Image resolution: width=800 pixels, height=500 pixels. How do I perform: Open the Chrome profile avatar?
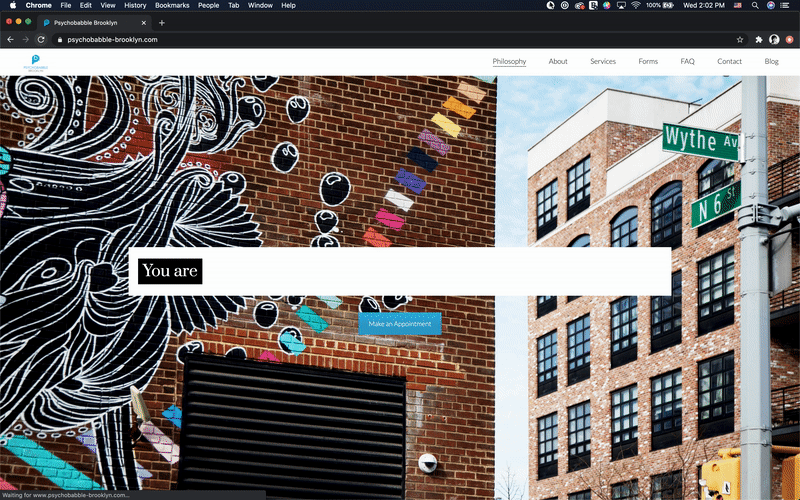point(774,39)
